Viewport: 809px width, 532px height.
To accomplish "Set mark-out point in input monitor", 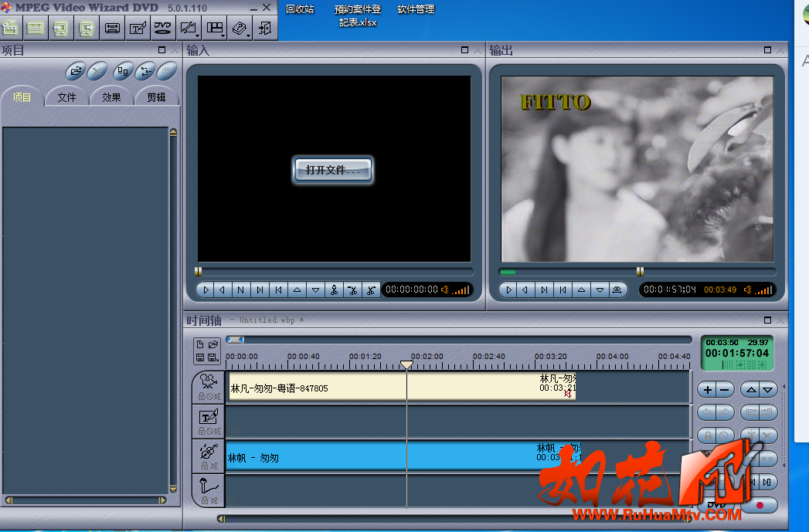I will pos(316,290).
